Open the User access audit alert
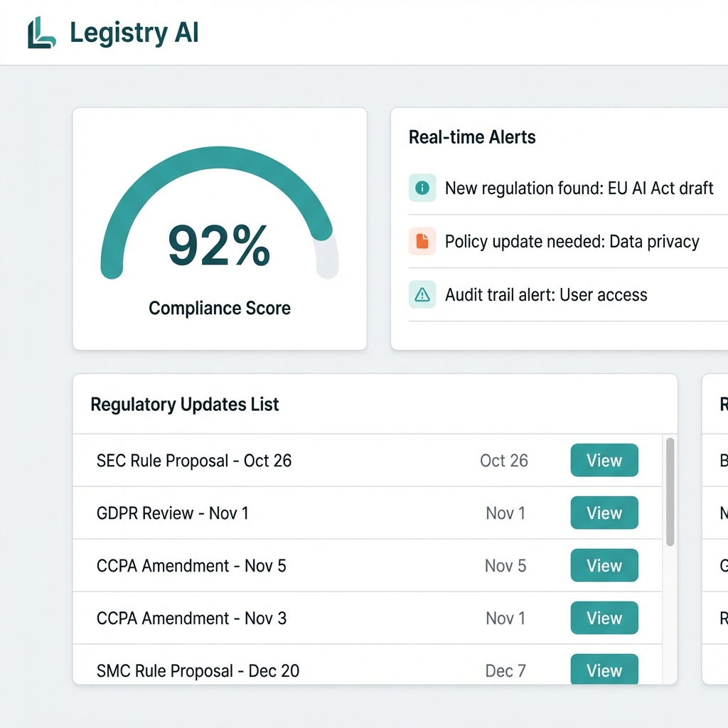This screenshot has width=728, height=728. (x=546, y=294)
